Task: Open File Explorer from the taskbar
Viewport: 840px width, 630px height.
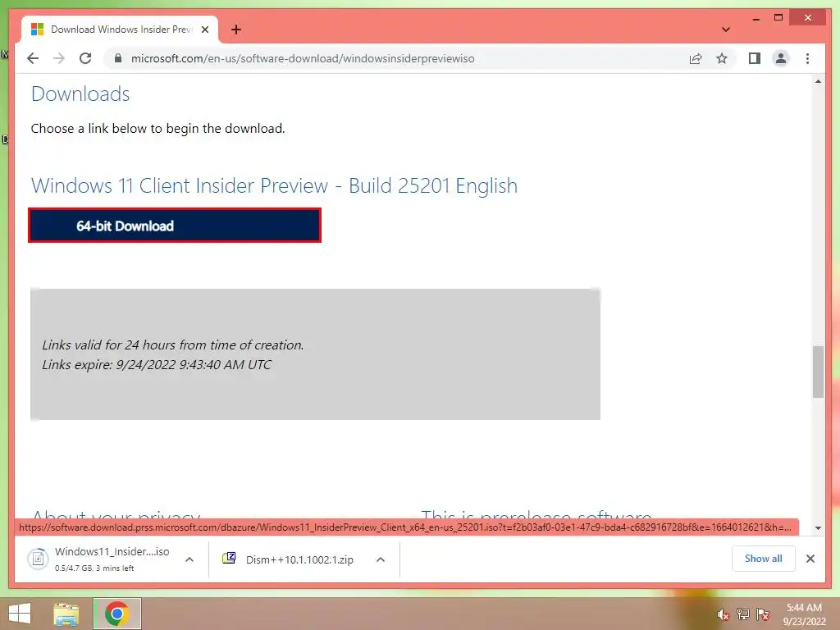Action: click(66, 614)
